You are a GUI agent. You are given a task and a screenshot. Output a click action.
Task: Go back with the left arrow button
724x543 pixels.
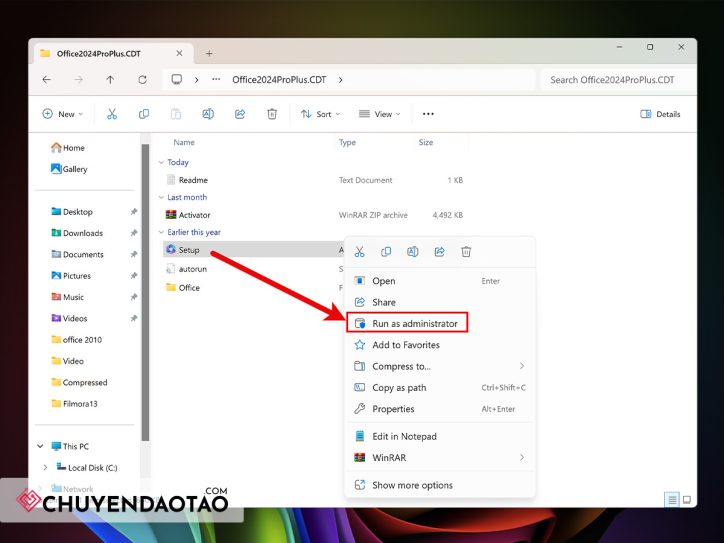tap(47, 80)
